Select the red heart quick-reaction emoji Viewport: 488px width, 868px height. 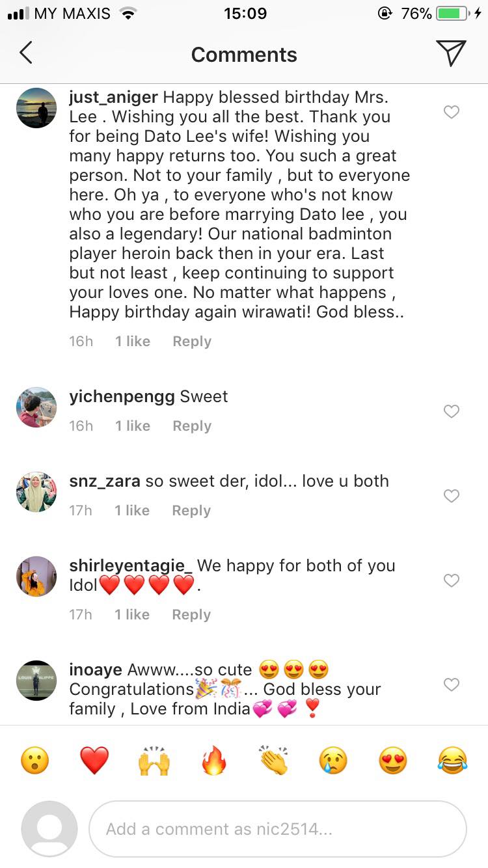(94, 760)
